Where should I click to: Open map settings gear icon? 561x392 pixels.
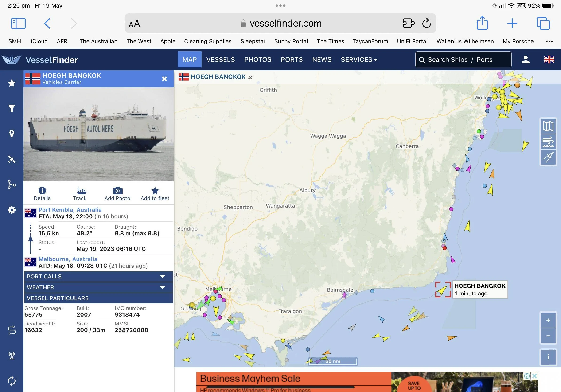tap(12, 210)
